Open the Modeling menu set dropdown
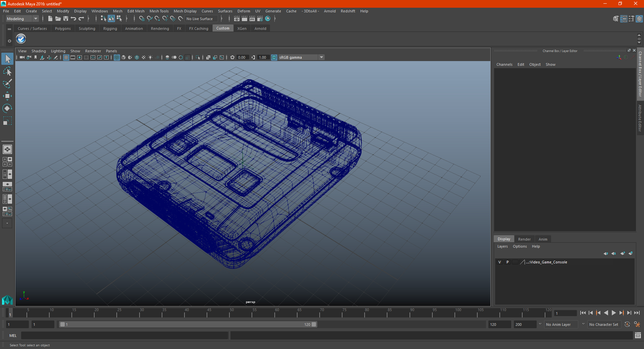Viewport: 644px width, 349px height. [x=22, y=19]
